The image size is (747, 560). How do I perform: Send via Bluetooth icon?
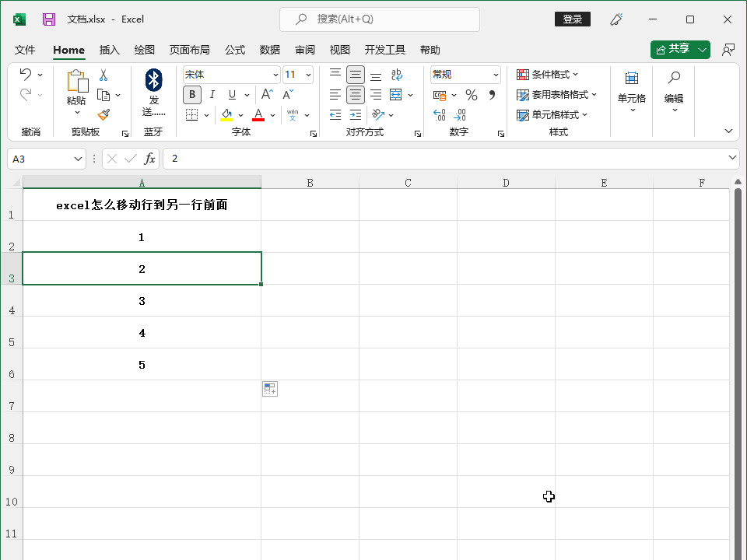(x=153, y=80)
